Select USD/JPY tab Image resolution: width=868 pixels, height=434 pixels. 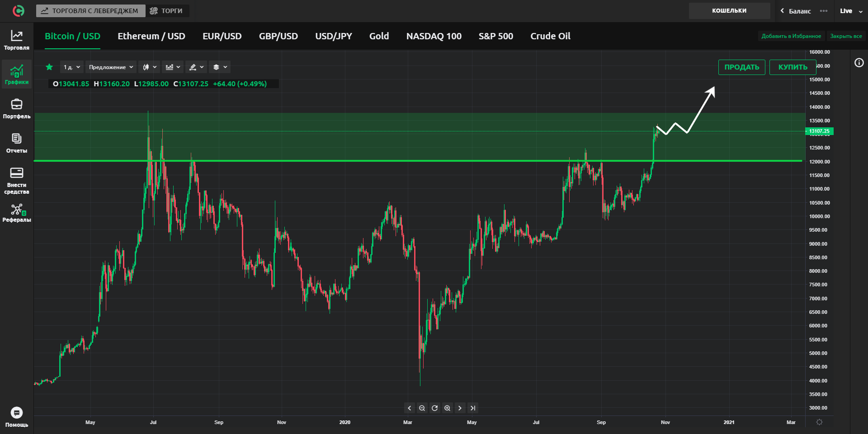click(334, 36)
